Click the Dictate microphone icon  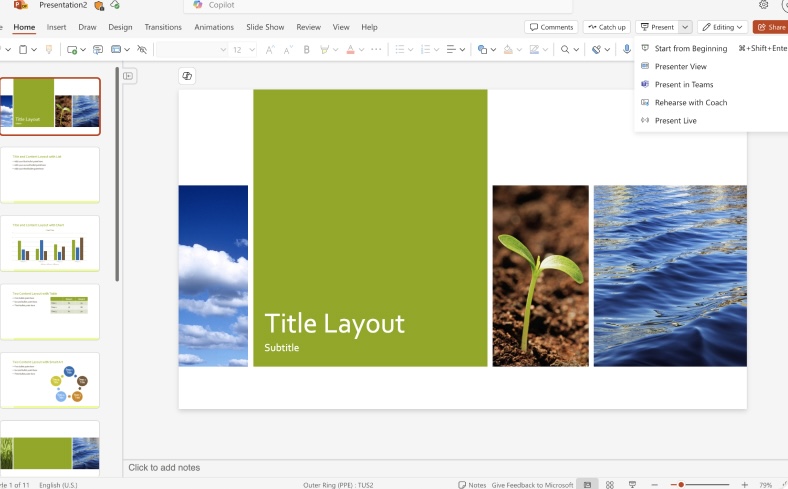click(626, 49)
